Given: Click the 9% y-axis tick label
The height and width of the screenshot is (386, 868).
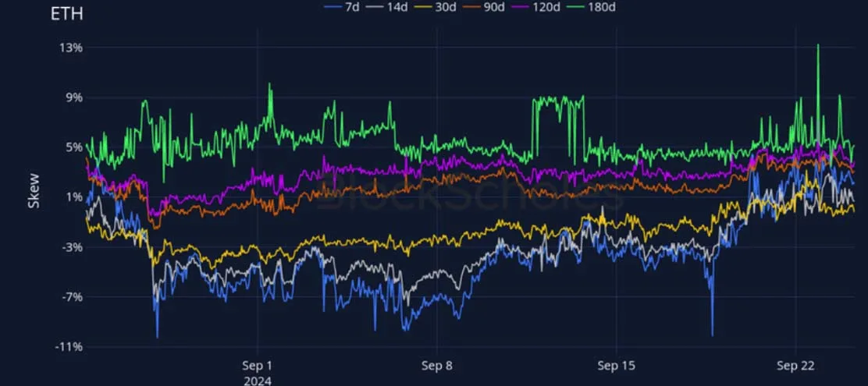Looking at the screenshot, I should pyautogui.click(x=75, y=97).
